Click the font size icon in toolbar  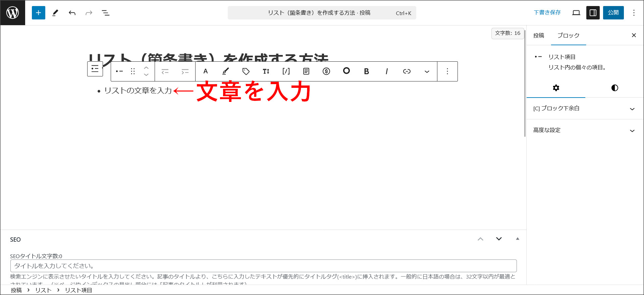266,71
